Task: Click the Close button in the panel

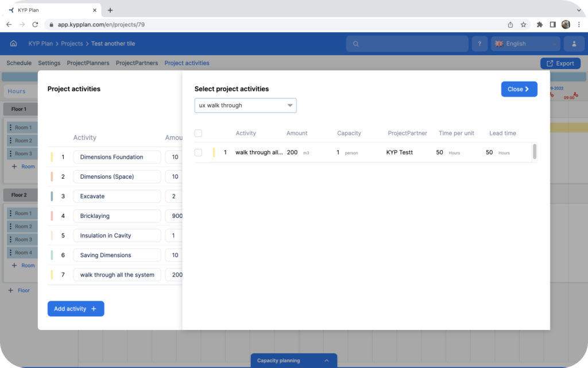Action: coord(519,89)
